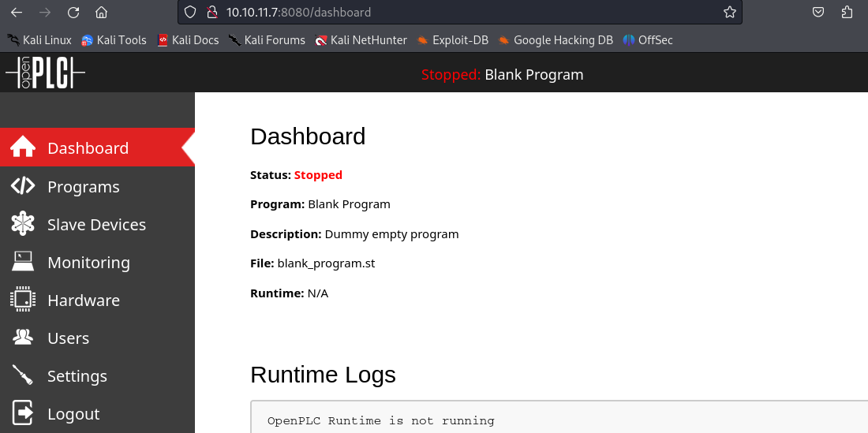Open the browser extensions puzzle icon

847,12
